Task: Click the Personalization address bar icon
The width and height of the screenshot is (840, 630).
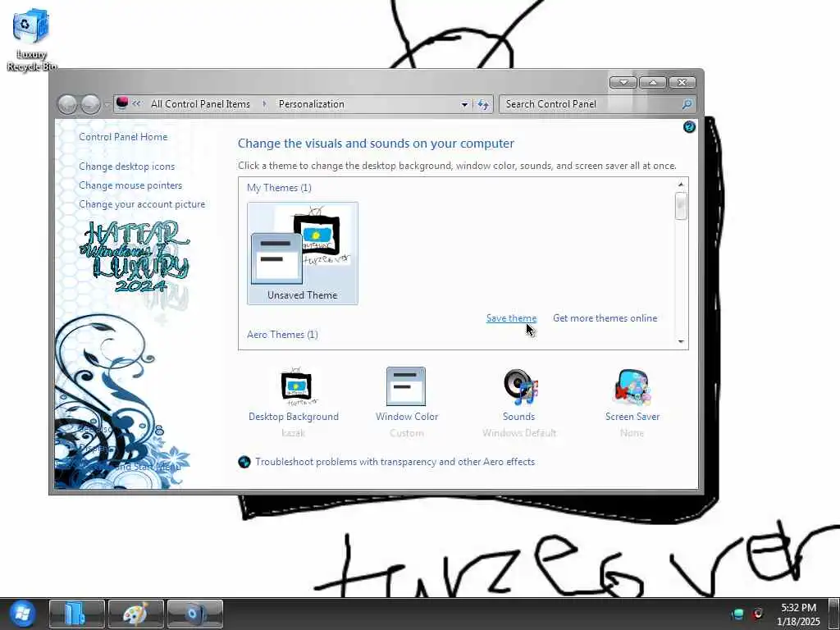Action: click(122, 103)
